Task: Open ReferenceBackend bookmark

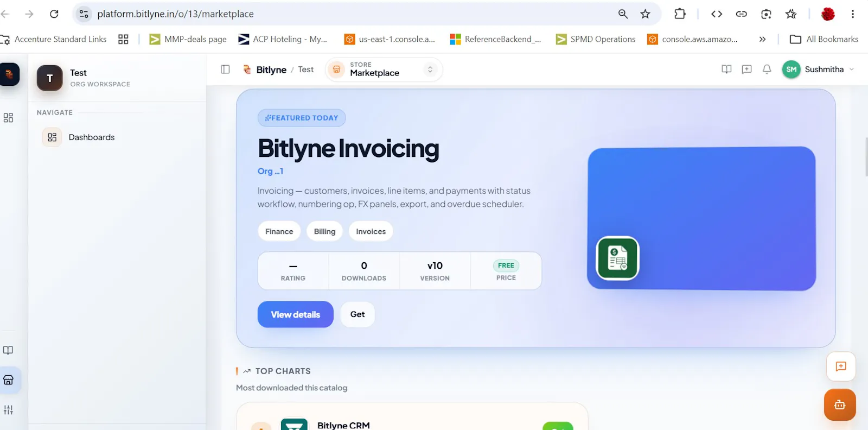Action: (495, 39)
